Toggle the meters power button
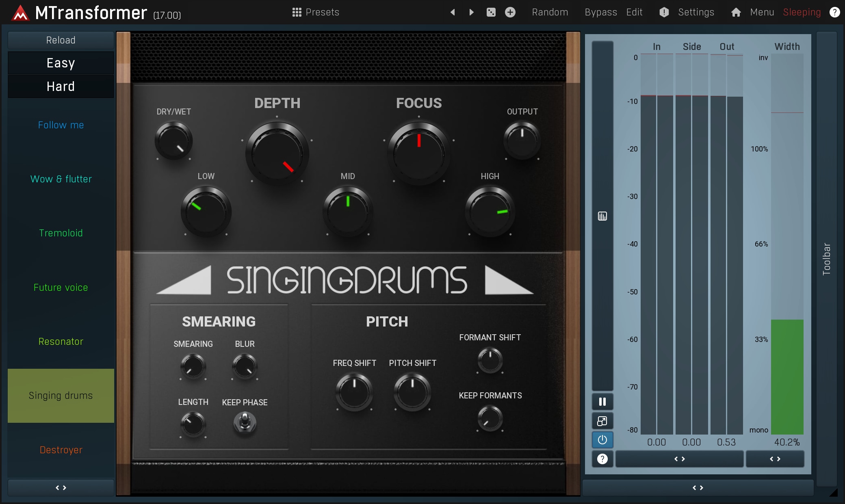 tap(602, 440)
